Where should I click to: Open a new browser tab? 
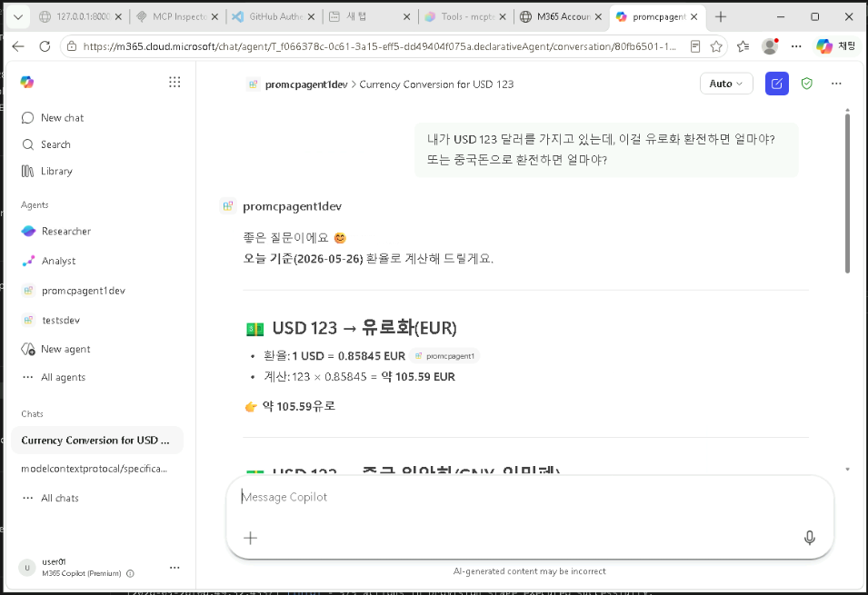click(720, 17)
